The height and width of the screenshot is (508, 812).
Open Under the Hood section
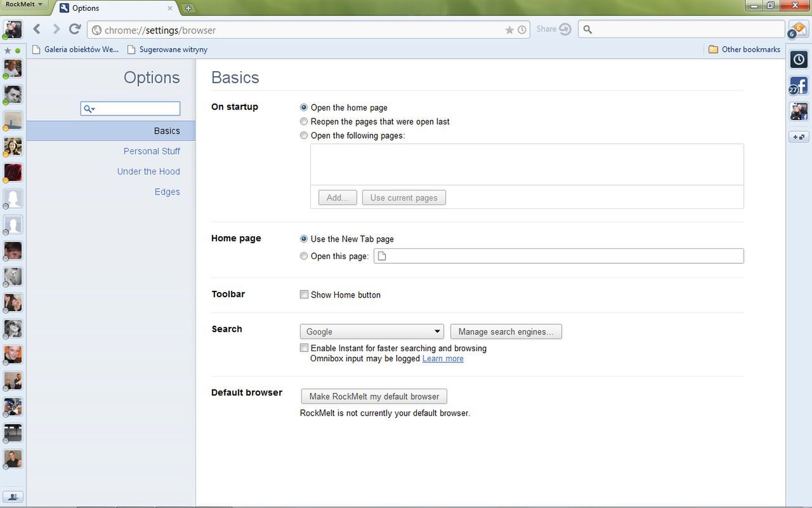[x=148, y=171]
